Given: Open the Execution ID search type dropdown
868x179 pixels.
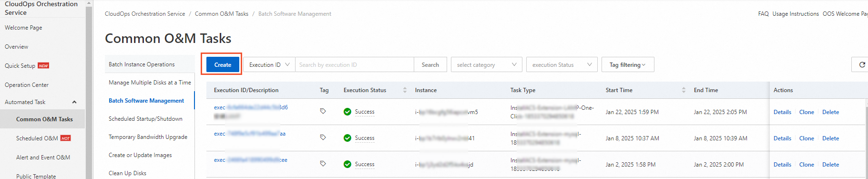Looking at the screenshot, I should pyautogui.click(x=269, y=64).
